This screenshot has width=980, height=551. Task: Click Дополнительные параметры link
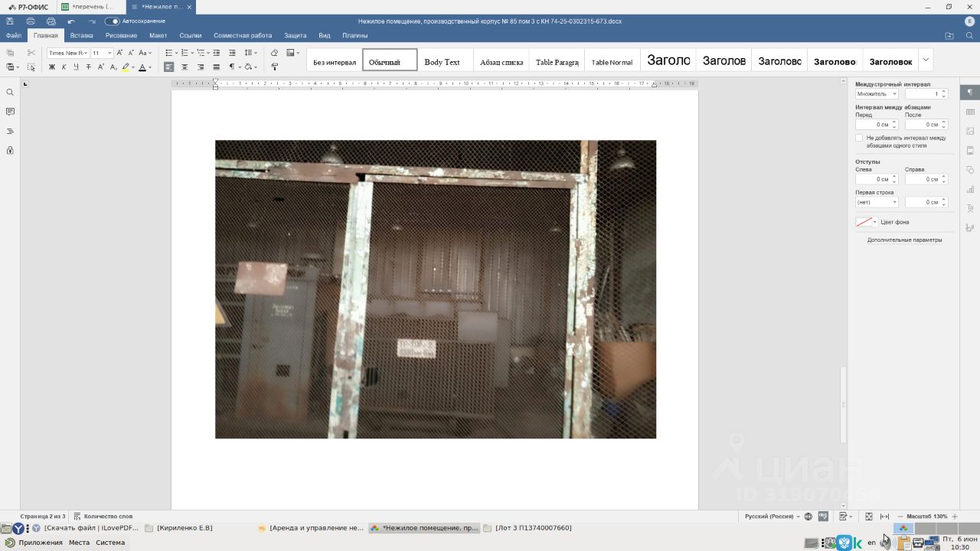[x=904, y=240]
